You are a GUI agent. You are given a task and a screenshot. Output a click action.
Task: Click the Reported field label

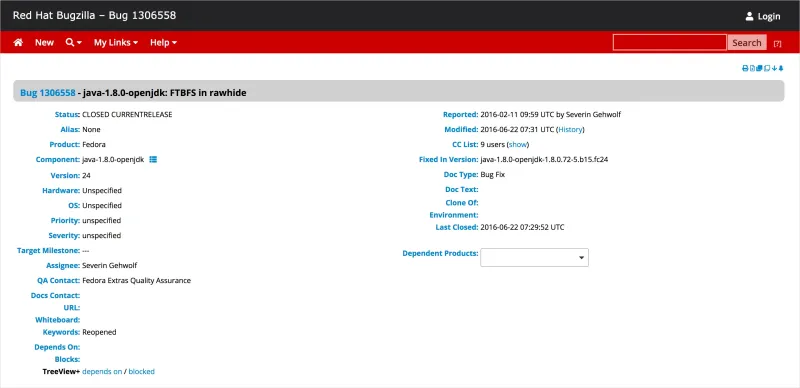[x=461, y=114]
